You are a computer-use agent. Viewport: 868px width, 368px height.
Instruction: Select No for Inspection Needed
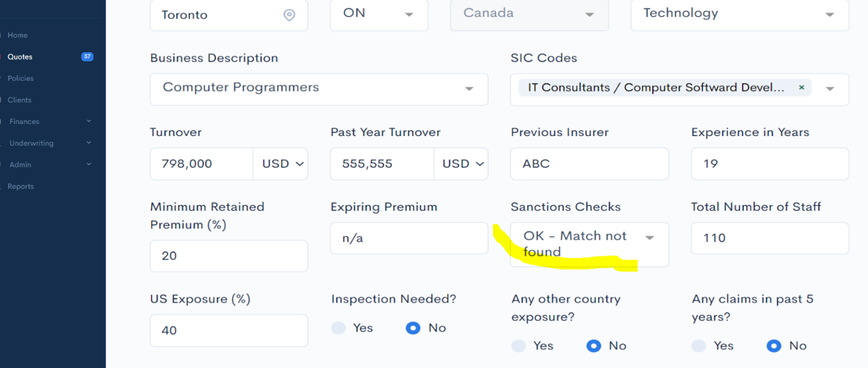[x=413, y=328]
